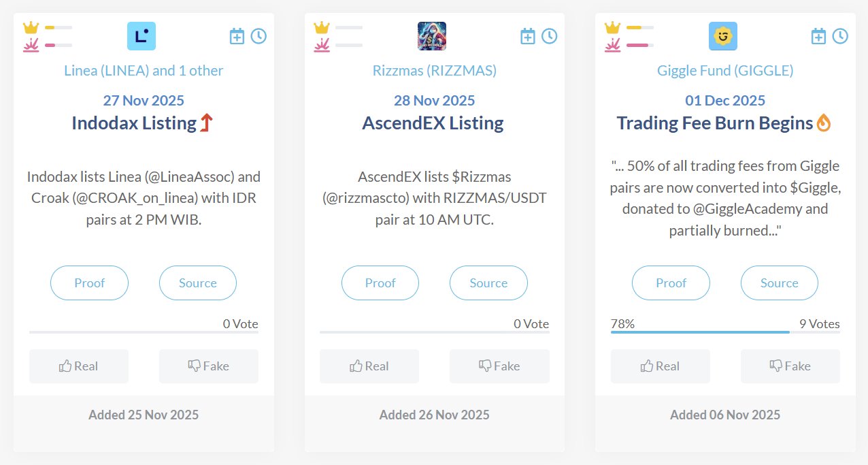Click the clock reminder icon on Linea card
The width and height of the screenshot is (868, 465).
pos(258,36)
